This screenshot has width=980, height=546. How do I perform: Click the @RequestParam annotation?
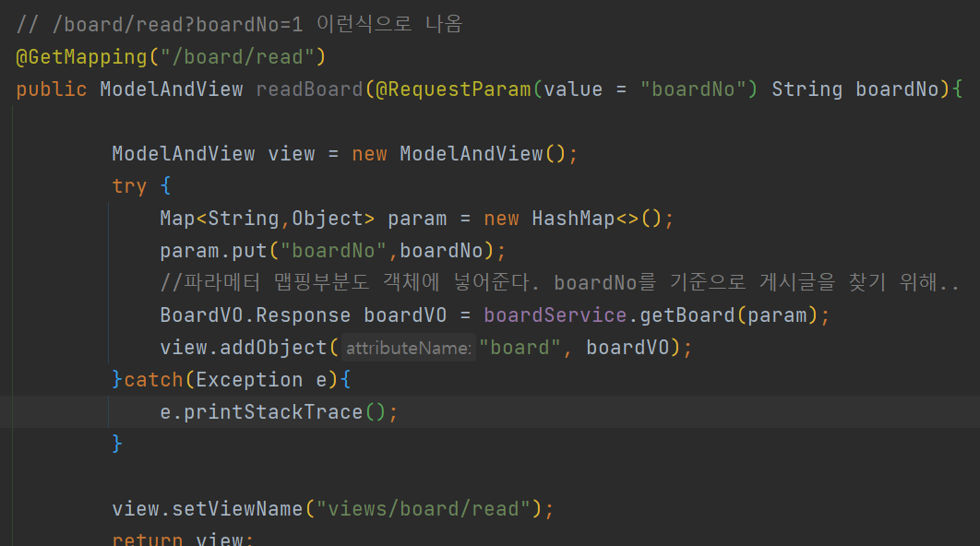click(x=453, y=89)
